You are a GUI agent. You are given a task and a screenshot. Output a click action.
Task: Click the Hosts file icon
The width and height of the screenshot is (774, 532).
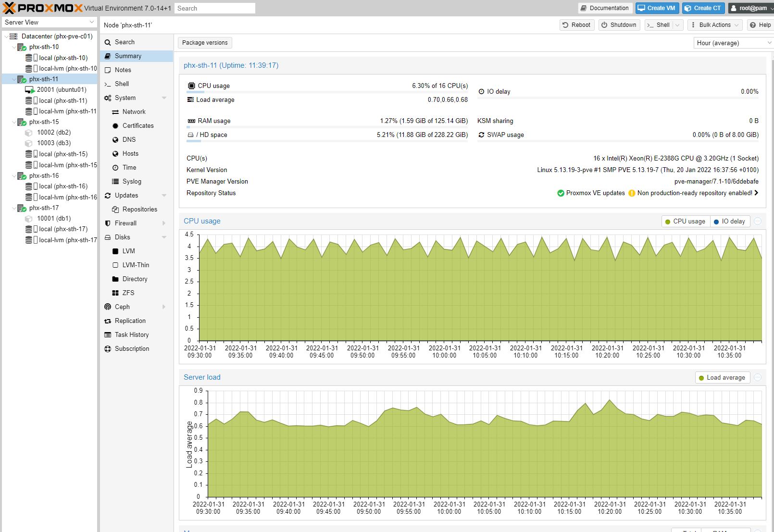[x=115, y=153]
